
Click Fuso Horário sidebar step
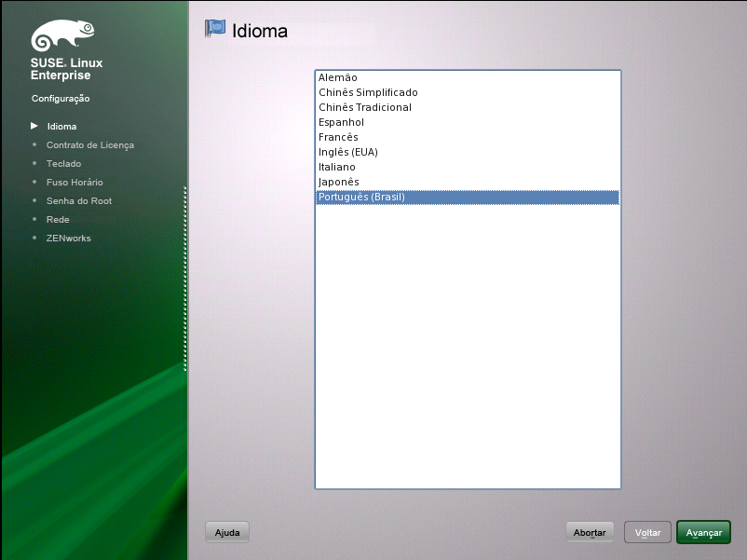coord(75,182)
